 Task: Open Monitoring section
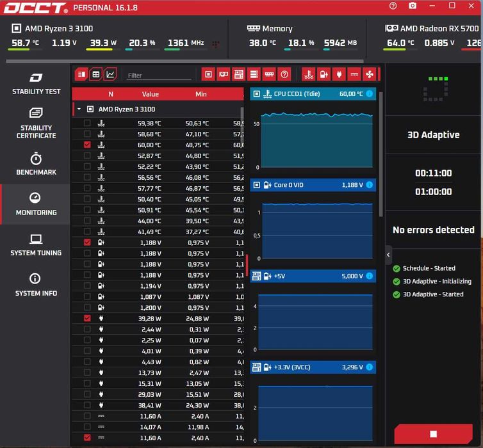click(36, 204)
